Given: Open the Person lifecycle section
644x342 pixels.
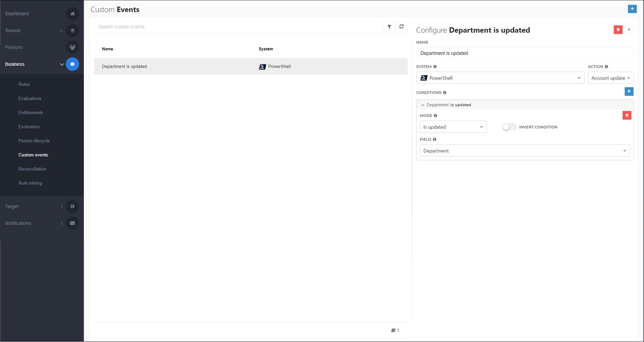Looking at the screenshot, I should click(x=34, y=141).
